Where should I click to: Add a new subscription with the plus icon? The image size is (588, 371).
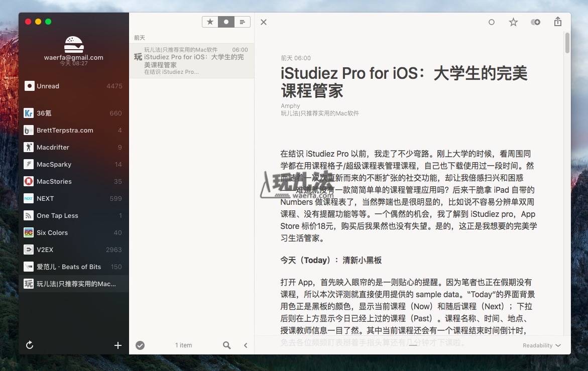[x=117, y=345]
